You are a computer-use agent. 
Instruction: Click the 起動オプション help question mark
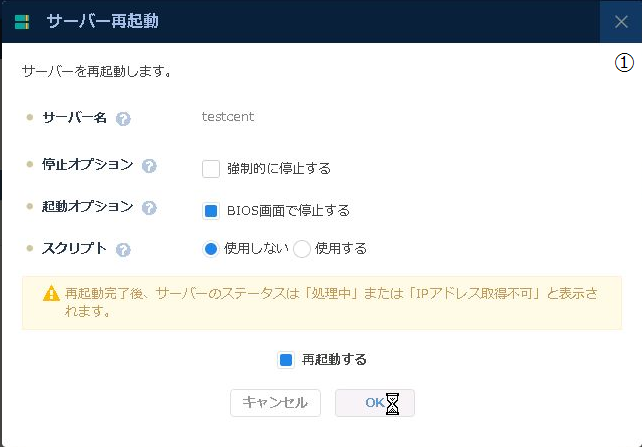point(149,208)
